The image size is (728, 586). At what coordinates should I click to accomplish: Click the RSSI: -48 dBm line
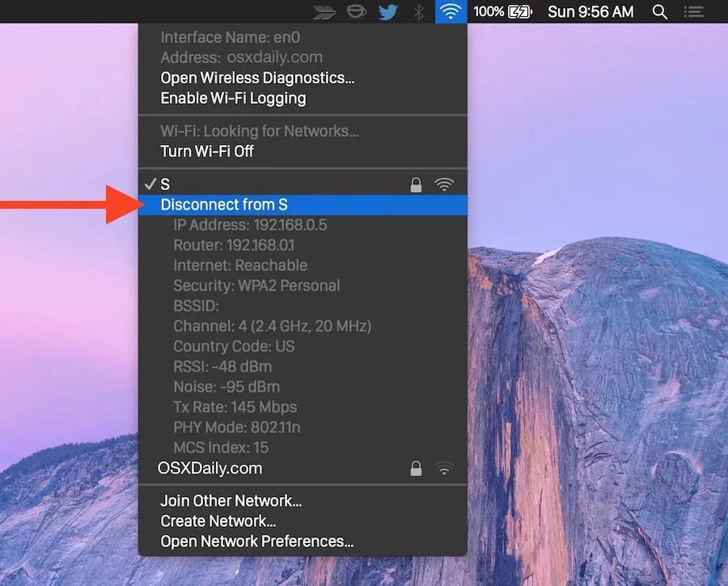pos(223,367)
